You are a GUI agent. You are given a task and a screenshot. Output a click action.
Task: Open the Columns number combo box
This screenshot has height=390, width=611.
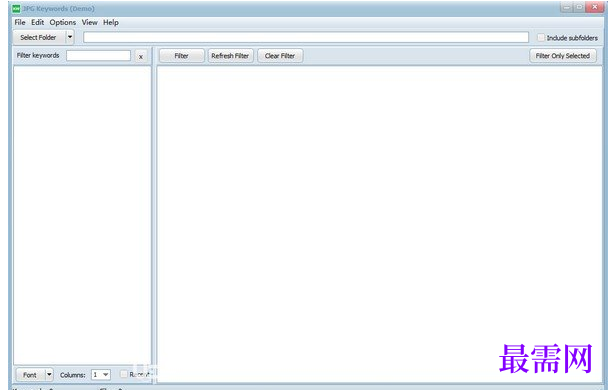point(101,375)
